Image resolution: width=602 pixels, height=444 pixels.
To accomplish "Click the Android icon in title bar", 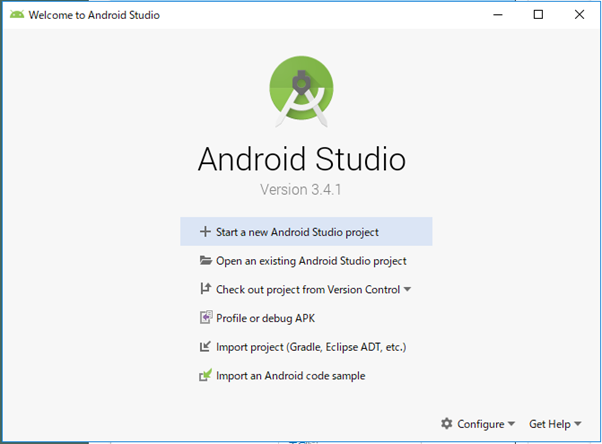I will point(17,15).
